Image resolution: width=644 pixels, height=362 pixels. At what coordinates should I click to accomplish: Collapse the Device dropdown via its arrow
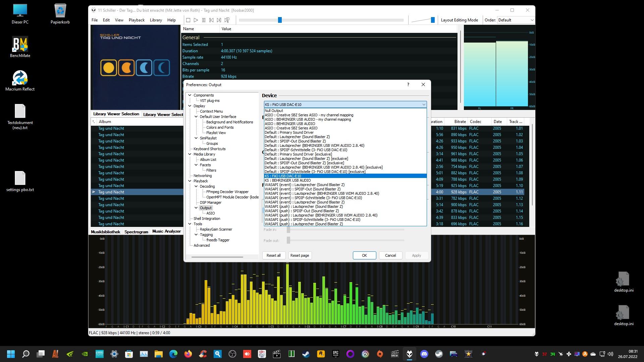tap(424, 105)
